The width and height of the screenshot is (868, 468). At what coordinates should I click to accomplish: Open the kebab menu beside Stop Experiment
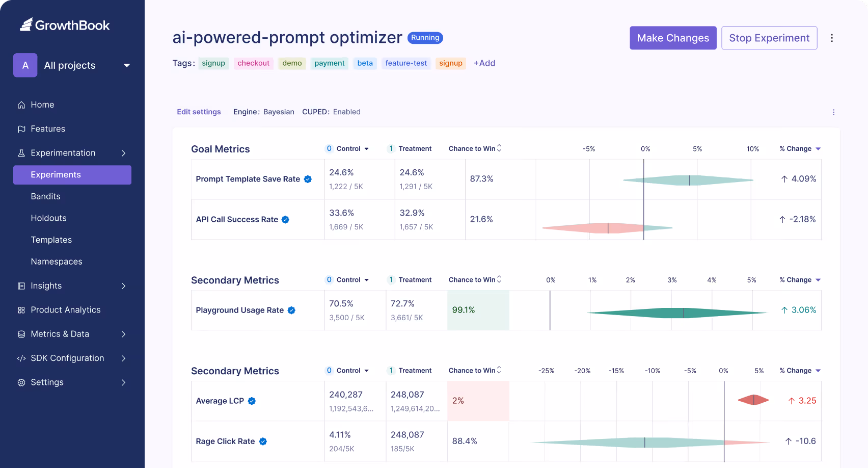coord(832,38)
